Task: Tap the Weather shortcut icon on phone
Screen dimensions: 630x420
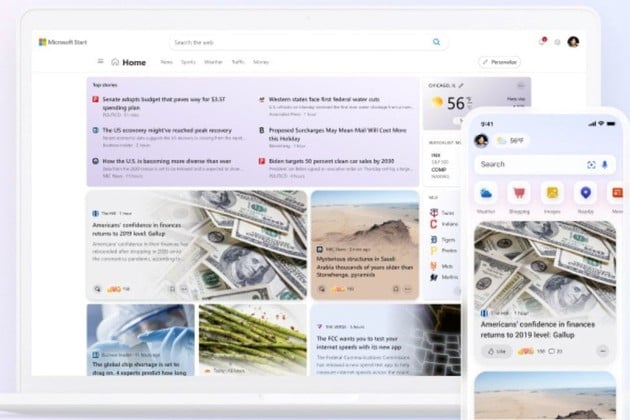Action: 486,193
